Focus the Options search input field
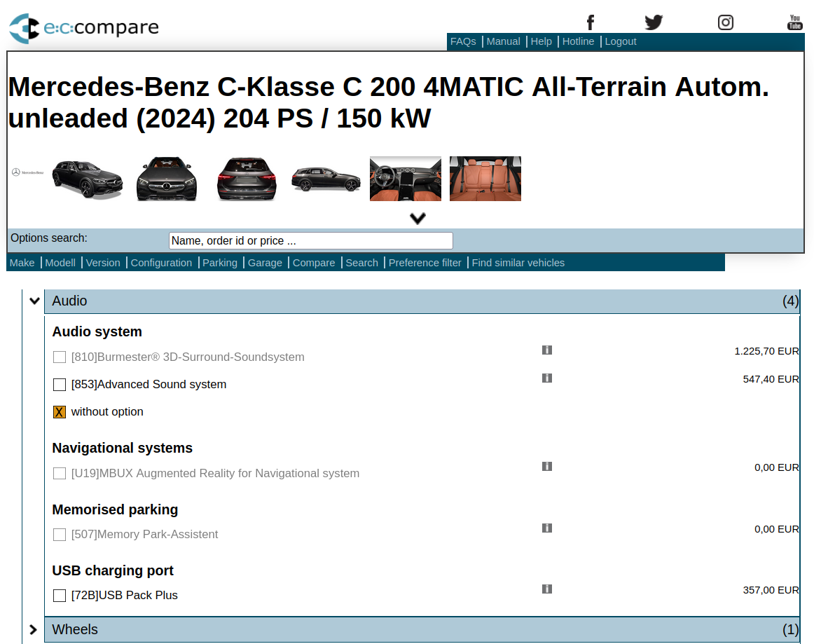 point(311,241)
